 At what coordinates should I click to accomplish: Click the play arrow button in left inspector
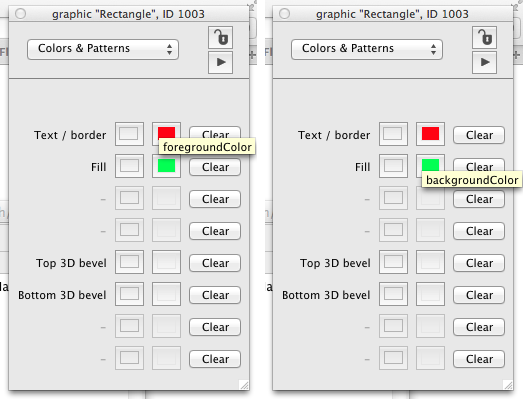220,62
